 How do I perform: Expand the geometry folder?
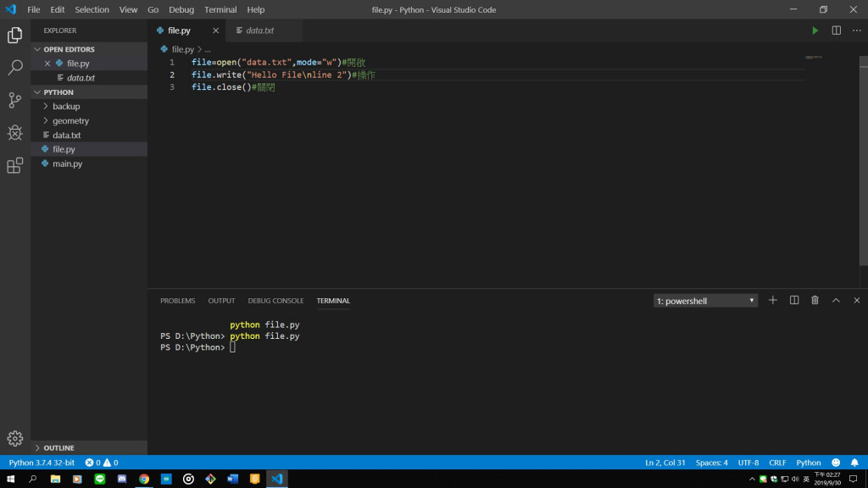[x=89, y=120]
